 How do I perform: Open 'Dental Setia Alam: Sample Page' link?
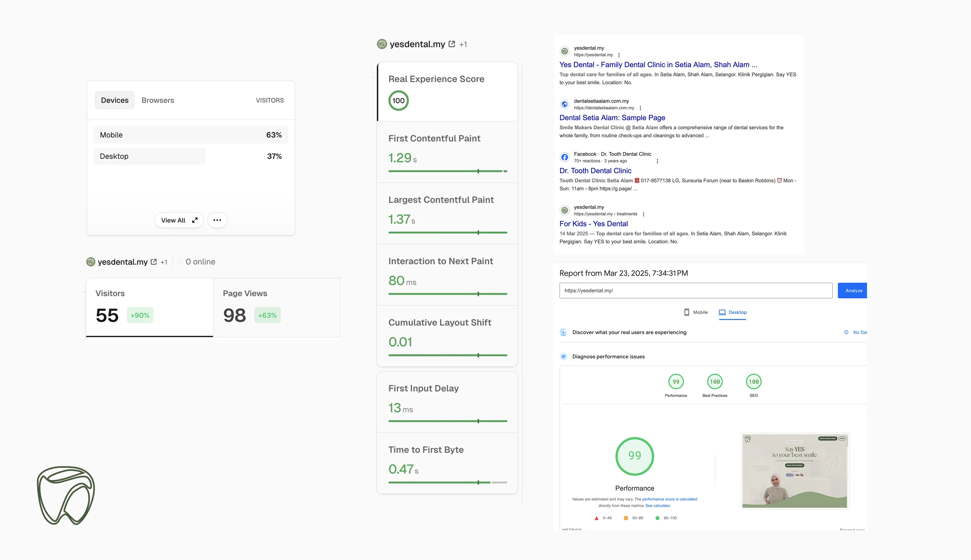pos(612,118)
